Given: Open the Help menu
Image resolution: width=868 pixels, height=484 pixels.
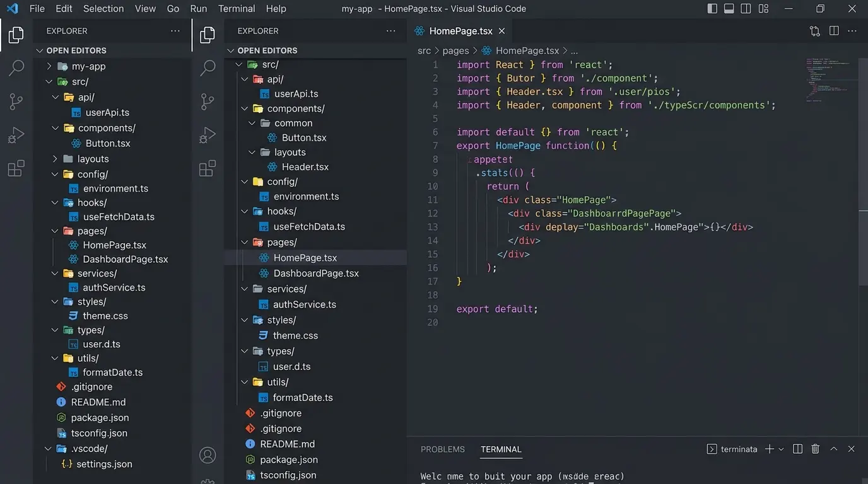Looking at the screenshot, I should [276, 9].
